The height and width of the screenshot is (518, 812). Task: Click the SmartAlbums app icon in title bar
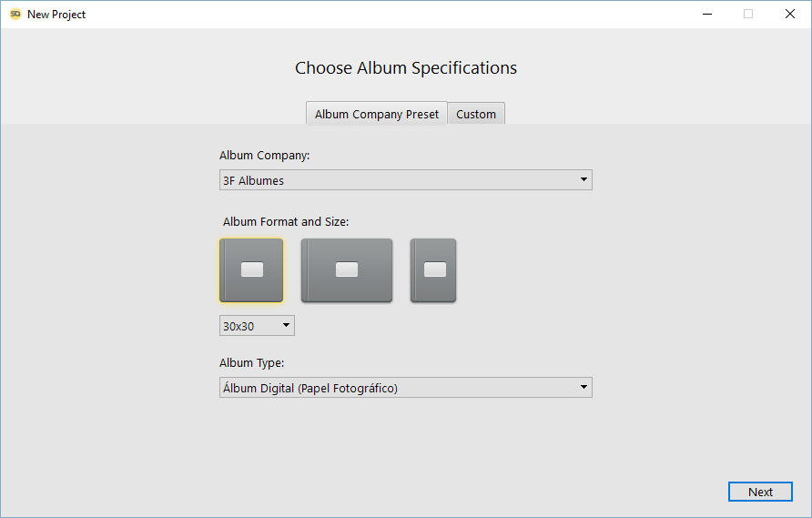(15, 15)
